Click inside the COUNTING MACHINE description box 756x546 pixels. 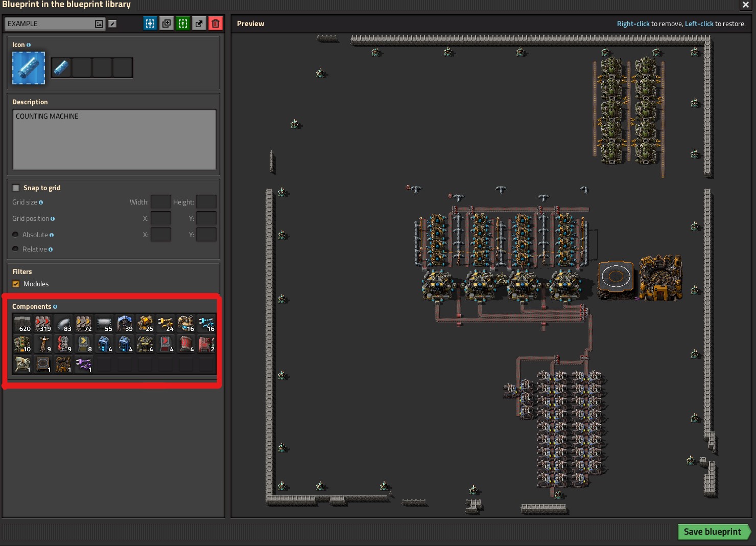tap(114, 140)
